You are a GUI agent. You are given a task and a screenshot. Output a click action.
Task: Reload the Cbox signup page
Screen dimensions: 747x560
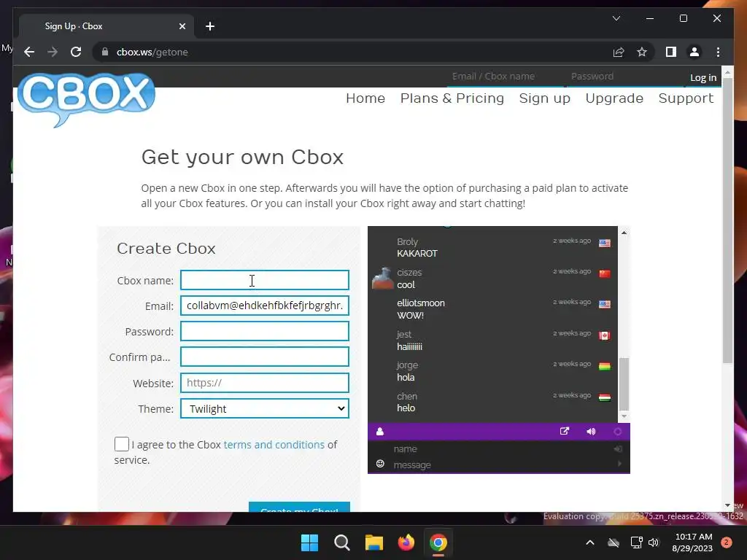(x=76, y=52)
